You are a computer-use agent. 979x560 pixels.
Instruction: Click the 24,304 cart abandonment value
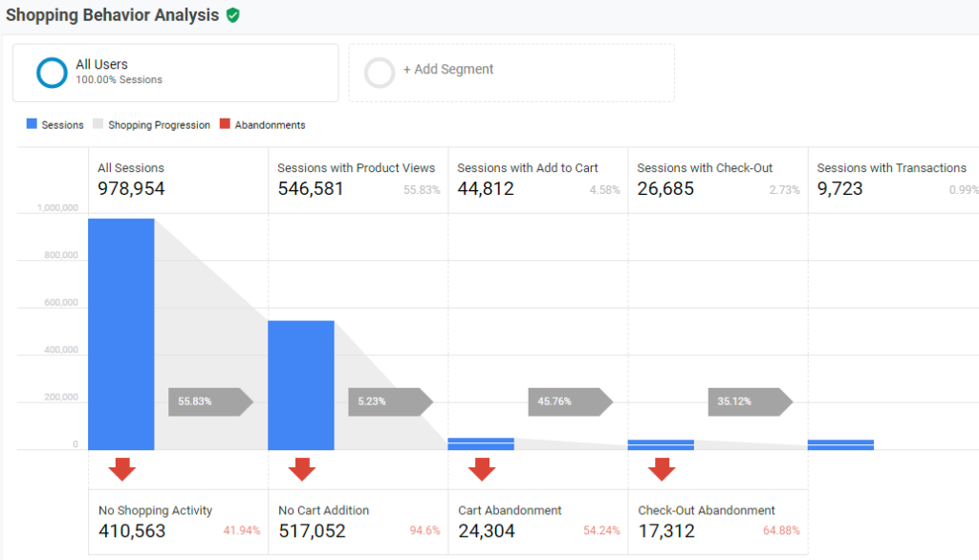(487, 530)
